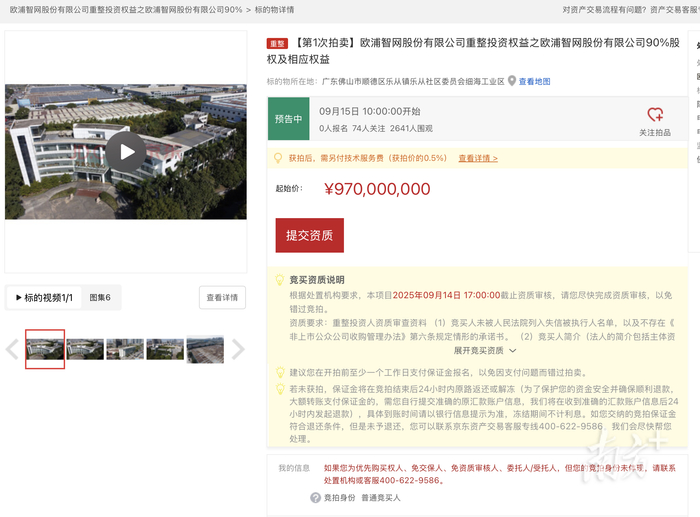Switch to 标的视频1/1 tab

(x=44, y=298)
